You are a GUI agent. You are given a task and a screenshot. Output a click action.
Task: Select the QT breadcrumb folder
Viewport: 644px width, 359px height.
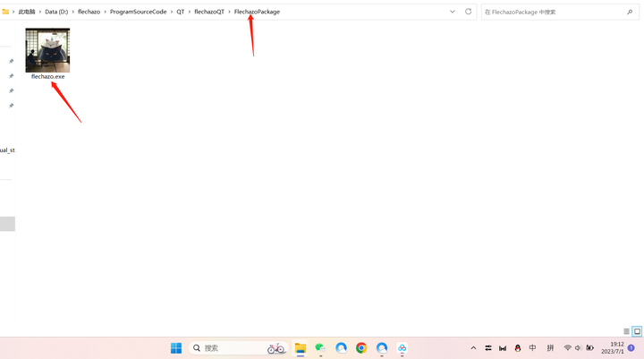pos(180,12)
